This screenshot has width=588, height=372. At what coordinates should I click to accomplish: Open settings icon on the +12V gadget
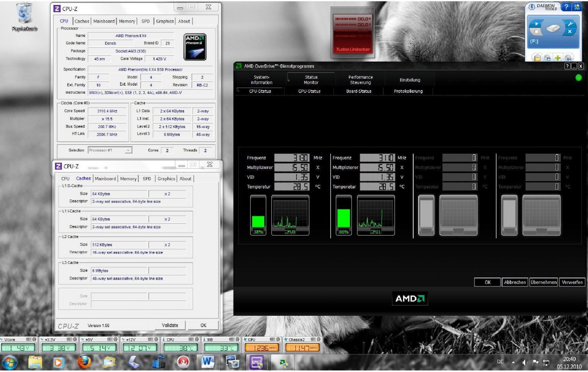151,339
